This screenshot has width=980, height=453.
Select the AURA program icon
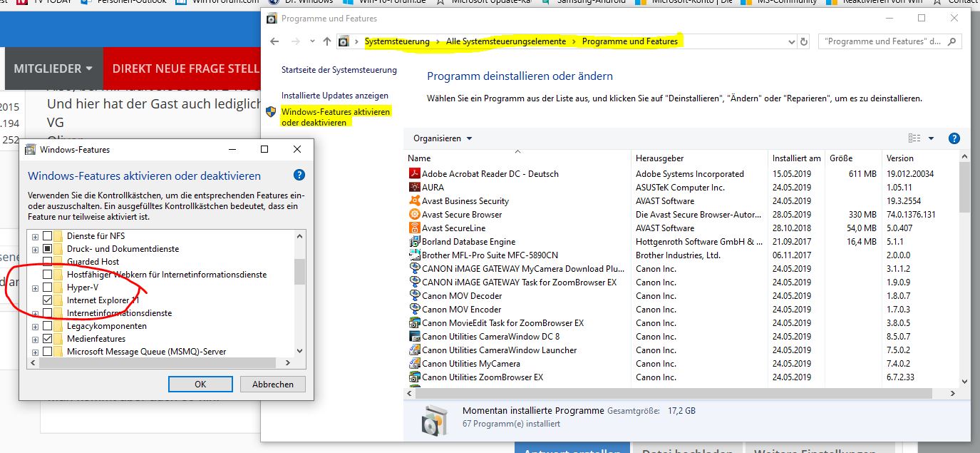[415, 187]
